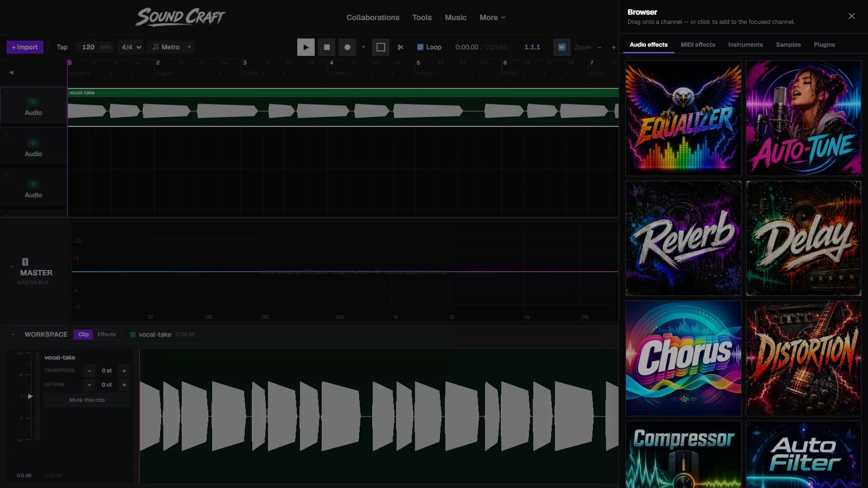Screen dimensions: 868x488
Task: Open the Tools menu
Action: click(x=422, y=17)
